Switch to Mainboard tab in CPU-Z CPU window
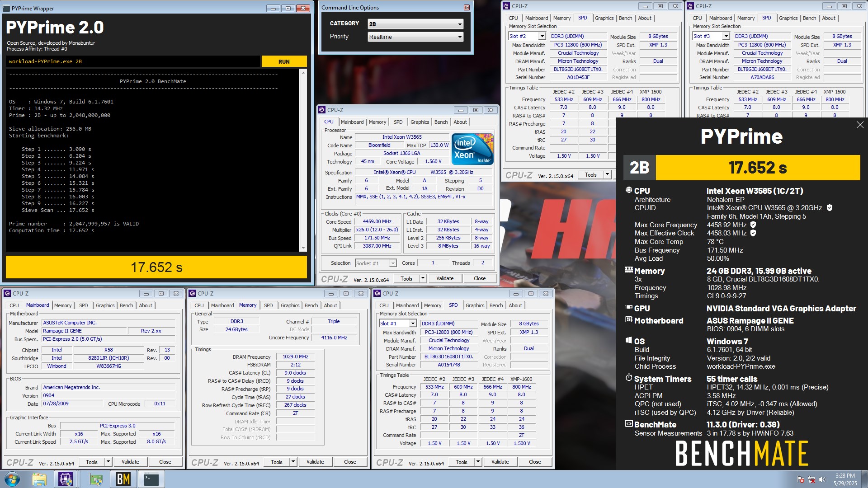 pyautogui.click(x=352, y=122)
